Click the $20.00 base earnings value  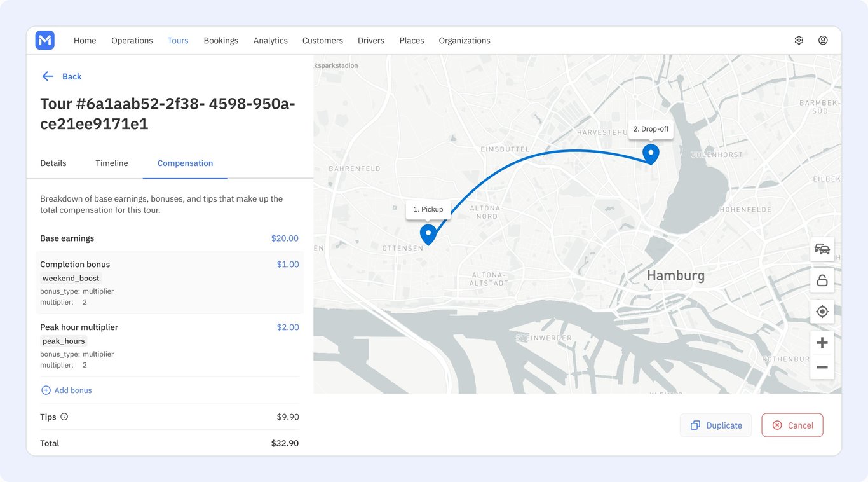click(x=285, y=238)
